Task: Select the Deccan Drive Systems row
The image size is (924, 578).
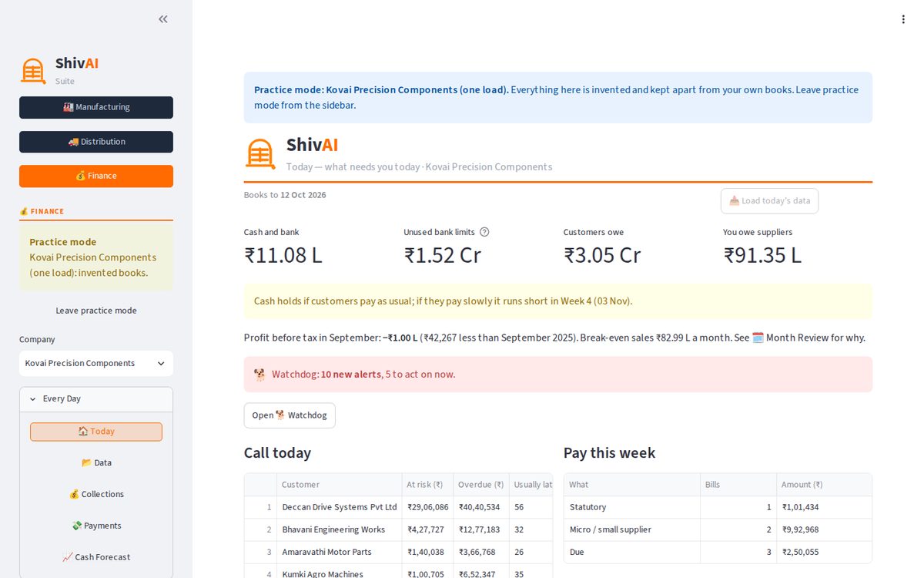Action: click(399, 507)
